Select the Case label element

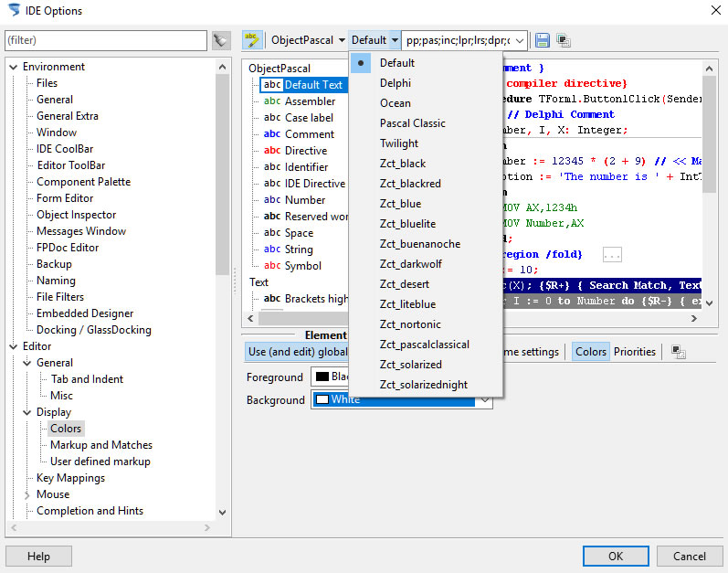(x=309, y=118)
